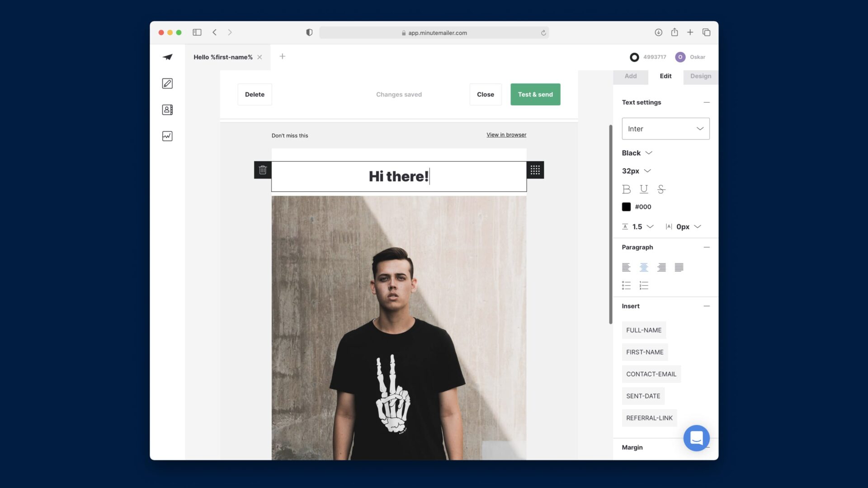Insert the FIRST-NAME merge tag
Screen dimensions: 868x488
point(645,352)
